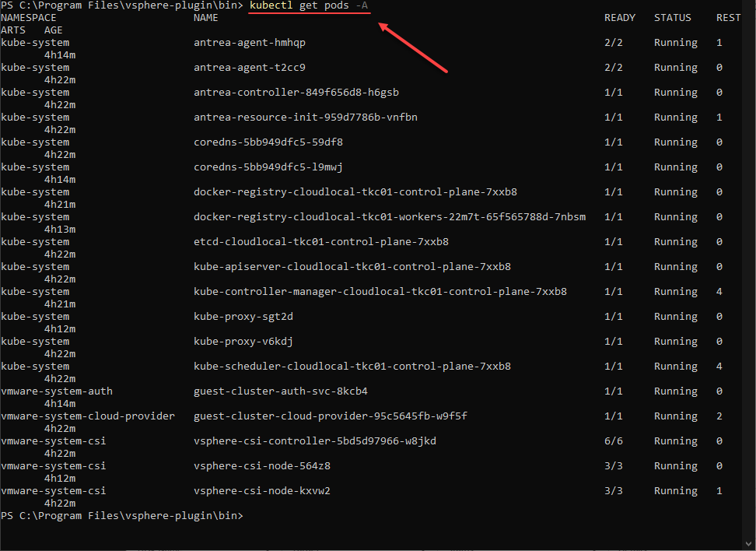Viewport: 756px width, 551px height.
Task: Click etcd-cloudlocal-tkc01-control-plane-7xxb8 pod name
Action: [321, 242]
